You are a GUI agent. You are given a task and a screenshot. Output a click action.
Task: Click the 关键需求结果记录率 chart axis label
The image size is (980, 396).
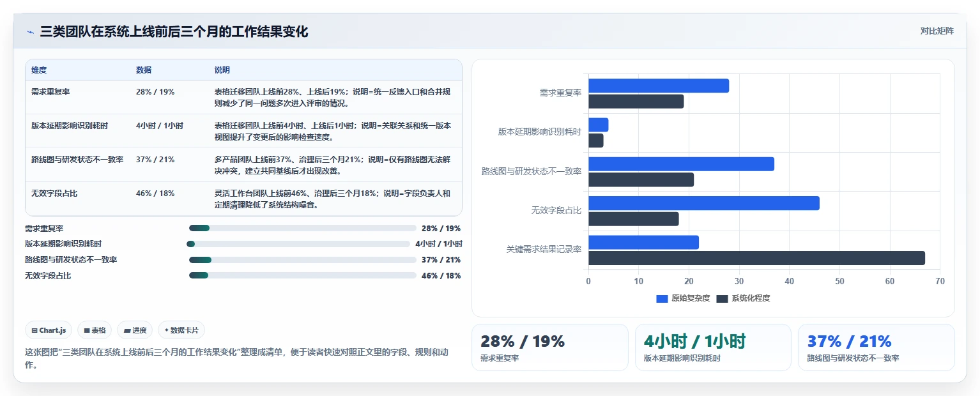pyautogui.click(x=544, y=249)
